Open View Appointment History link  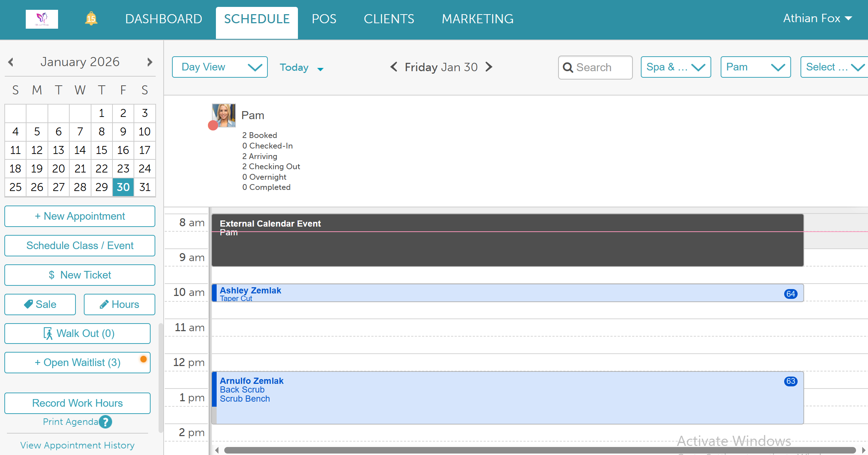pyautogui.click(x=77, y=445)
